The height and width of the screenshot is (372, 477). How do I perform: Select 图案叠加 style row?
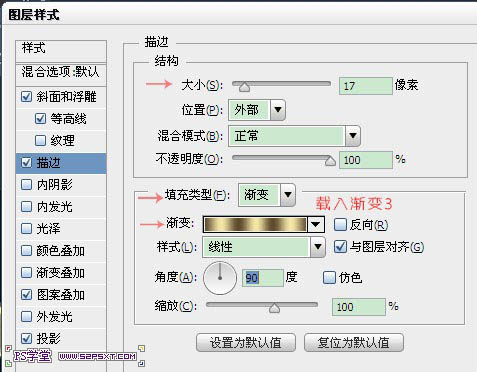(x=61, y=294)
